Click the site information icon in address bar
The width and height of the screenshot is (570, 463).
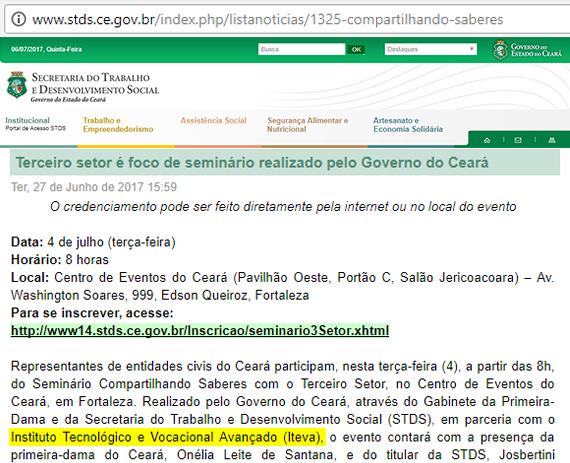click(19, 19)
